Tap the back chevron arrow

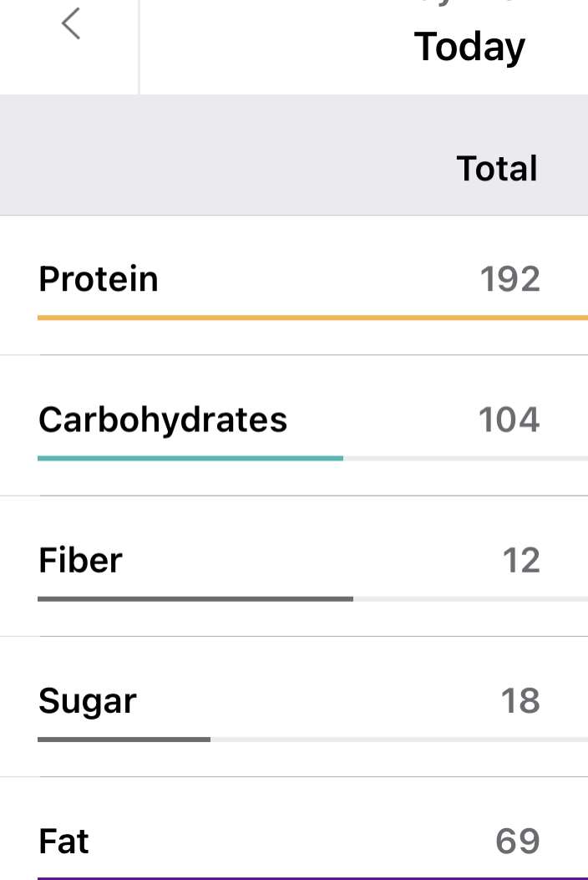click(x=71, y=23)
